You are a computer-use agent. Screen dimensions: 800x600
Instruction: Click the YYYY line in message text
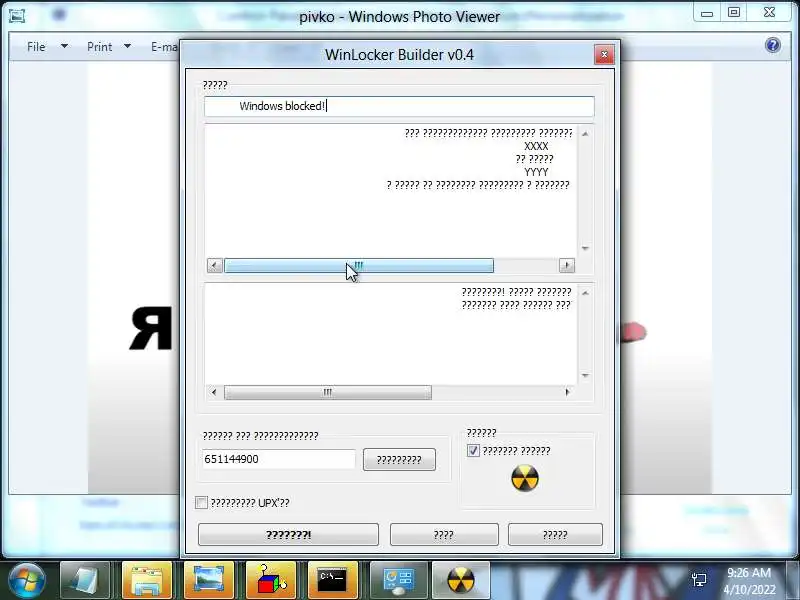pyautogui.click(x=536, y=172)
